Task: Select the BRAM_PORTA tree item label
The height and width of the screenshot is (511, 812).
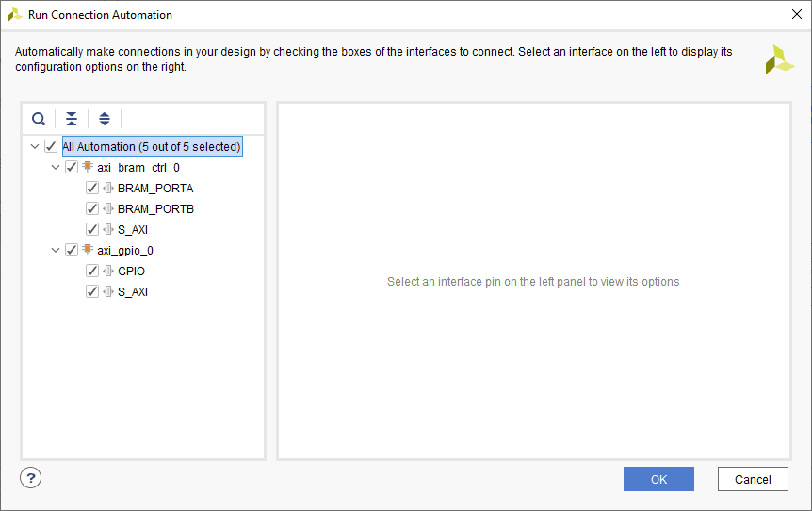Action: click(x=155, y=189)
